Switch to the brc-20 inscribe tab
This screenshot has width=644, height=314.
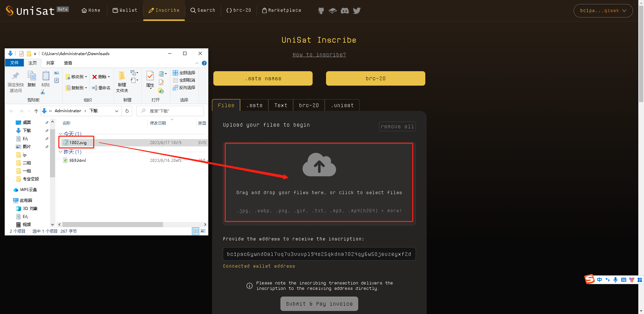point(309,105)
